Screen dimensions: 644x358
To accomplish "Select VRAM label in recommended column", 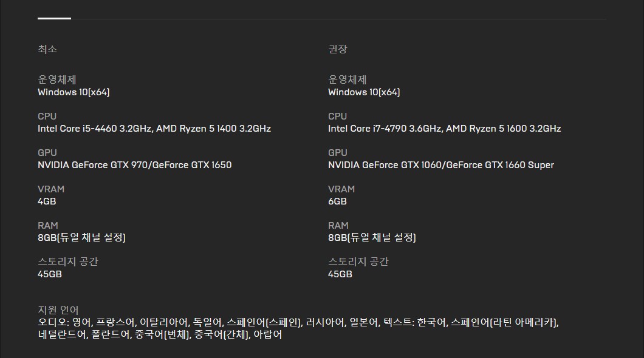I will click(341, 189).
